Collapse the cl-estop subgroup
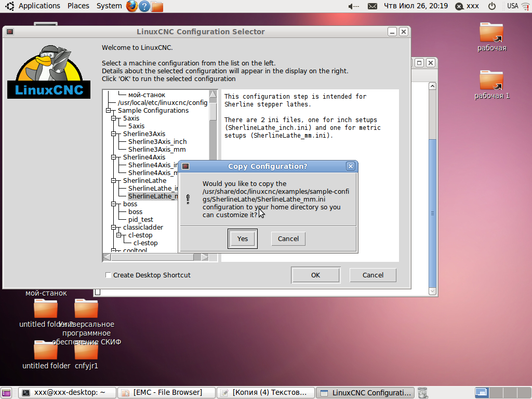The width and height of the screenshot is (532, 399). tap(119, 235)
